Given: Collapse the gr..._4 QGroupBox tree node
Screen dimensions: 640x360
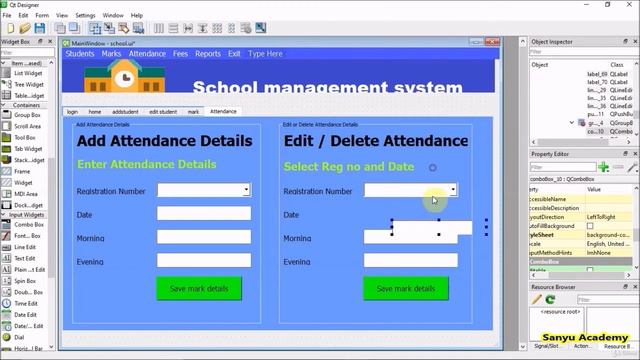Looking at the screenshot, I should 571,122.
